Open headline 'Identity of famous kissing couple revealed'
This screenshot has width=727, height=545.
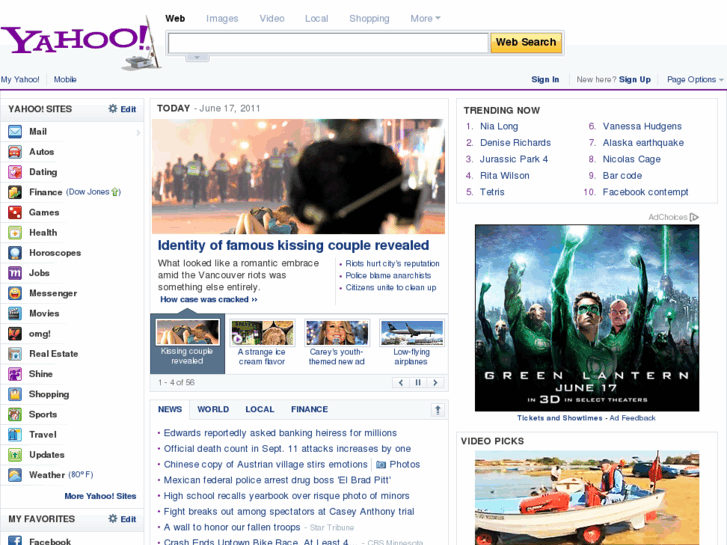[293, 245]
